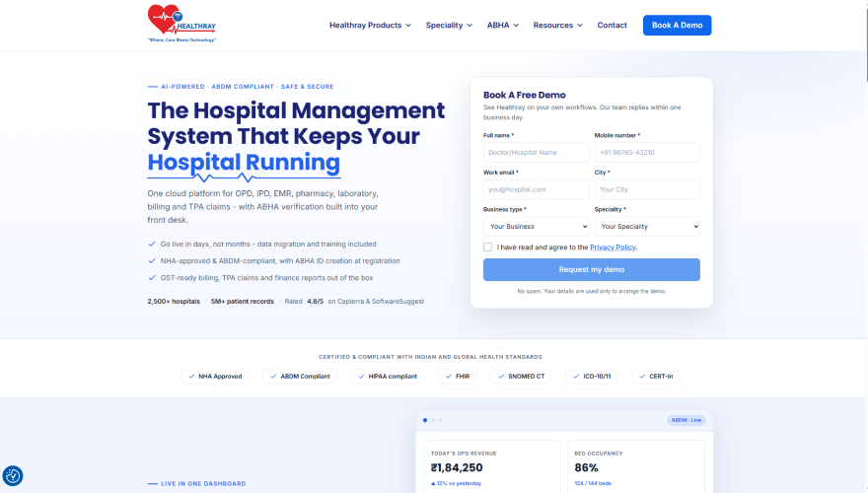Click the NHA Approved checkmark badge

(x=215, y=377)
